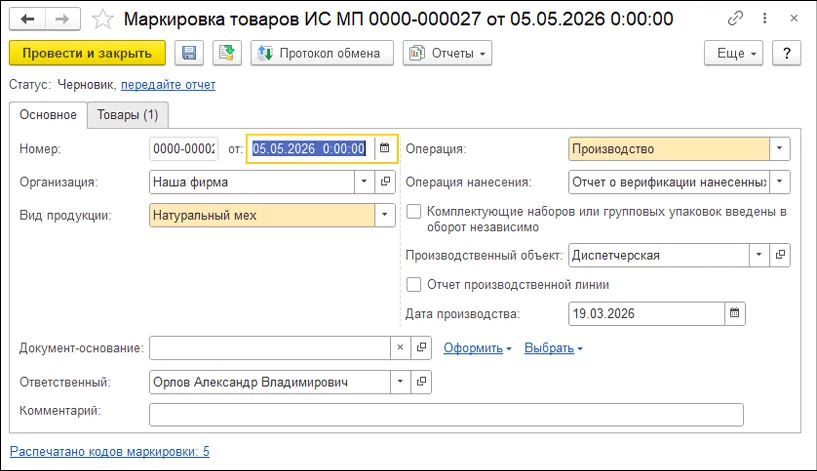This screenshot has width=817, height=471.
Task: Expand the Выбрать link menu
Action: pyautogui.click(x=553, y=348)
